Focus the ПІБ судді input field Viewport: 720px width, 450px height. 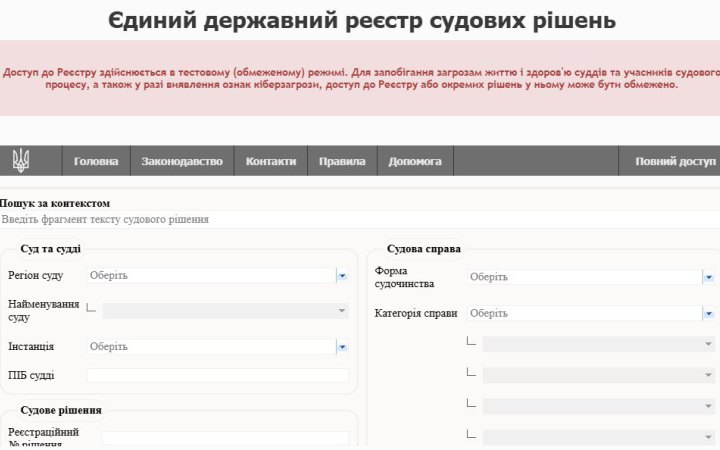tap(218, 376)
